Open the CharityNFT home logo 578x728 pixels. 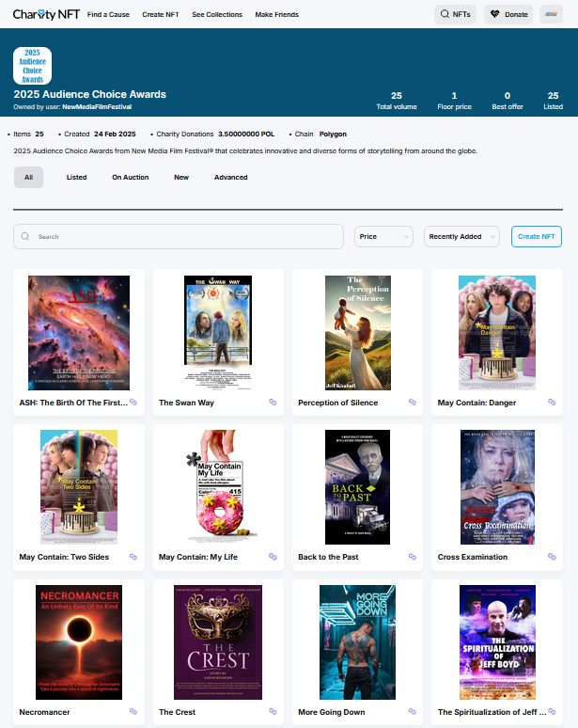click(x=46, y=14)
